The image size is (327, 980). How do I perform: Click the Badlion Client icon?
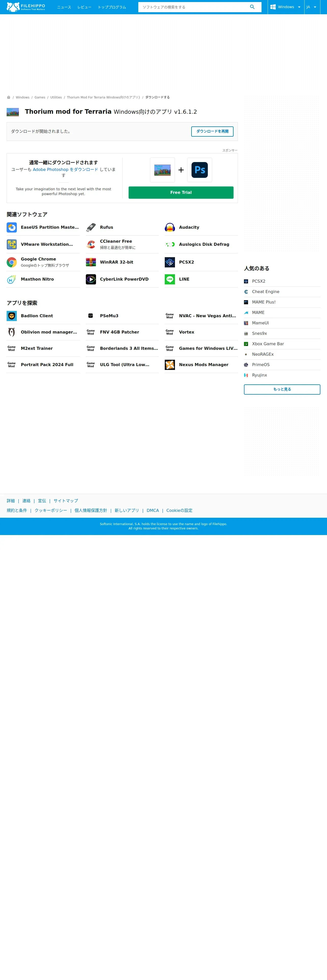coord(12,316)
